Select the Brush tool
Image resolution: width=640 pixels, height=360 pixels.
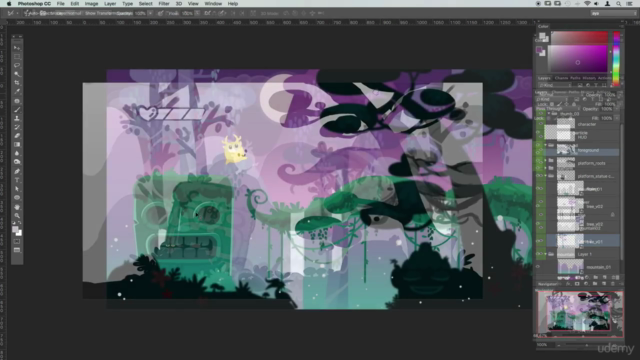(x=17, y=109)
